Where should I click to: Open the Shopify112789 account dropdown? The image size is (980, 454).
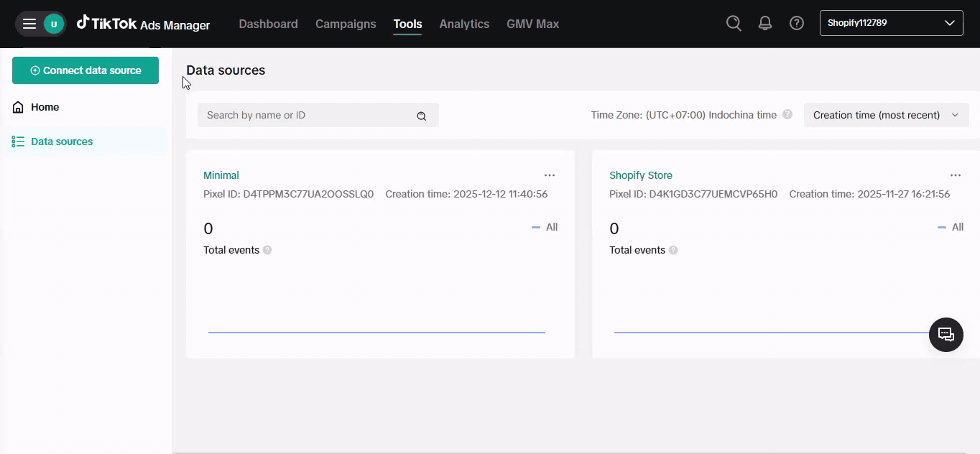pyautogui.click(x=892, y=23)
